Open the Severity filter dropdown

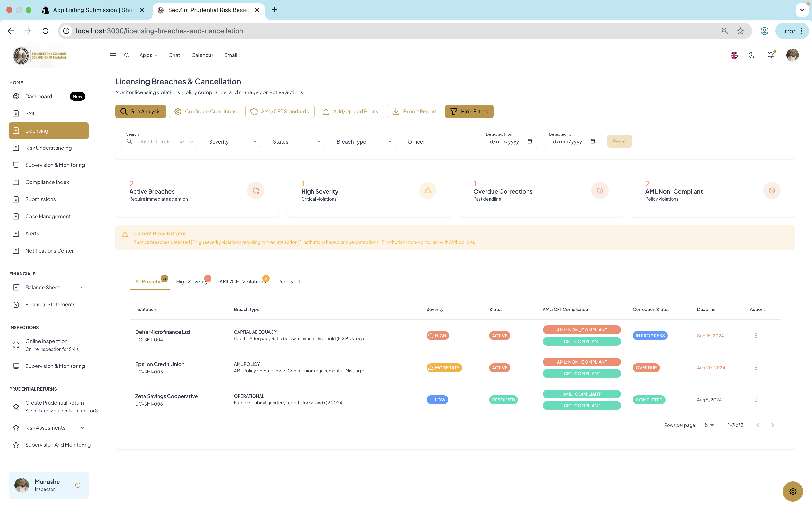[x=233, y=141]
